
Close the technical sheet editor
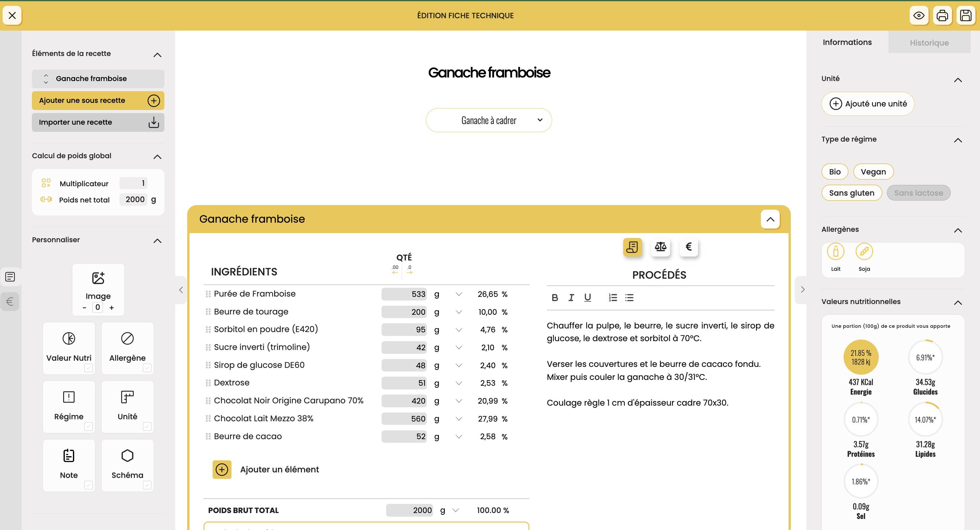point(12,16)
